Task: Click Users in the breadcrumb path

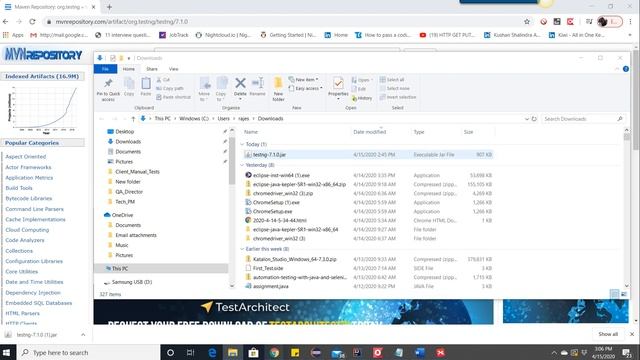Action: pos(223,119)
